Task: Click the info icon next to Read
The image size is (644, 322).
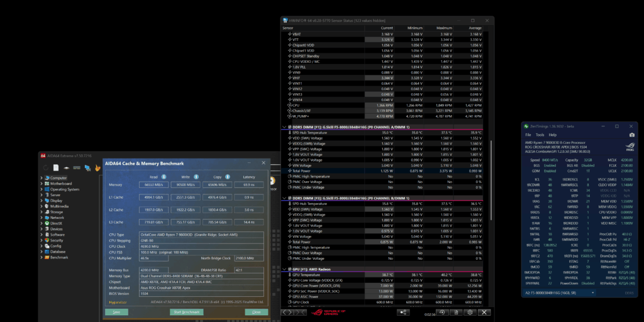Action: pyautogui.click(x=164, y=177)
